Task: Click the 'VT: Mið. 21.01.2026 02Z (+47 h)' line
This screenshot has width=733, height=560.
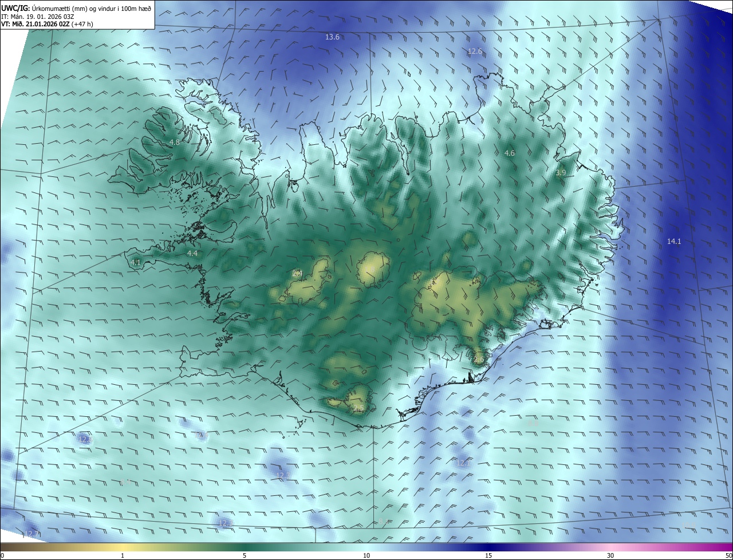Action: [x=47, y=23]
